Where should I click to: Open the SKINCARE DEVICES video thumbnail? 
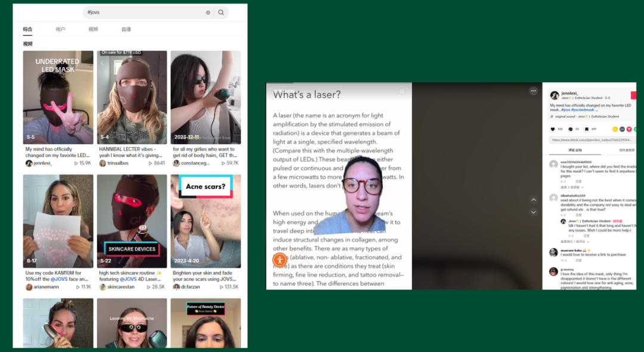point(132,221)
